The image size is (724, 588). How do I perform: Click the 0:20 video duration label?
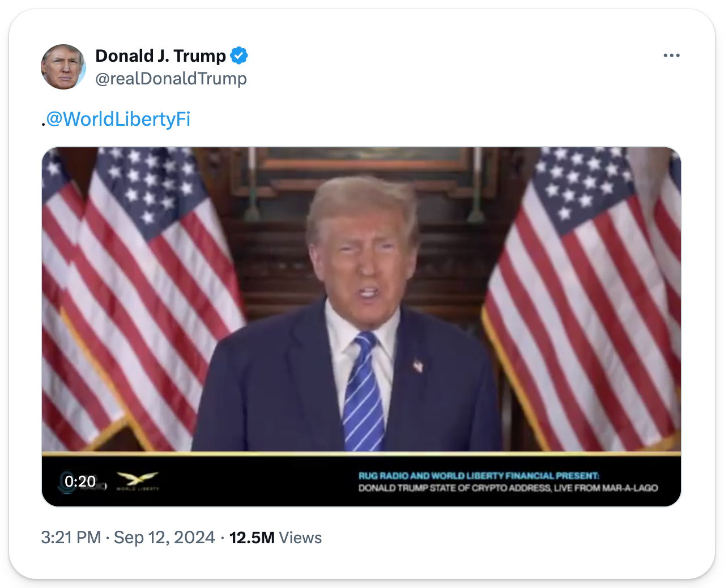coord(80,482)
